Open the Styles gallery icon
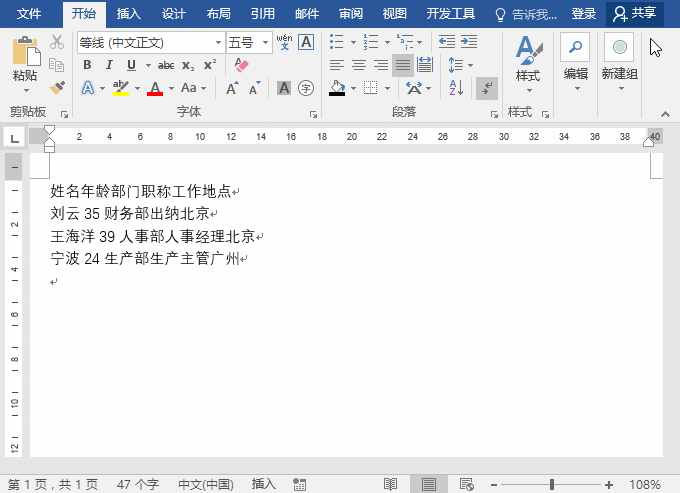 pos(527,58)
